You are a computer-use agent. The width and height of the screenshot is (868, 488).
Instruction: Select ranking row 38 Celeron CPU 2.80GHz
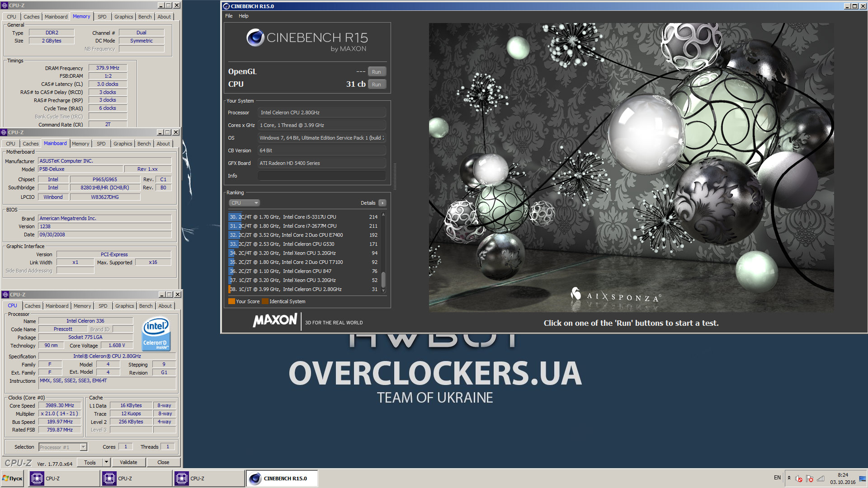(303, 289)
